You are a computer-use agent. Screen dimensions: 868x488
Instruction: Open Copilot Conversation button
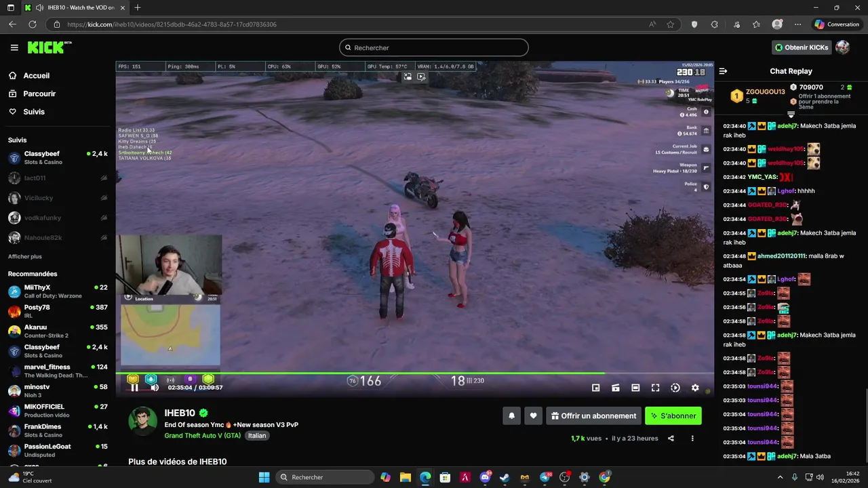coord(837,24)
